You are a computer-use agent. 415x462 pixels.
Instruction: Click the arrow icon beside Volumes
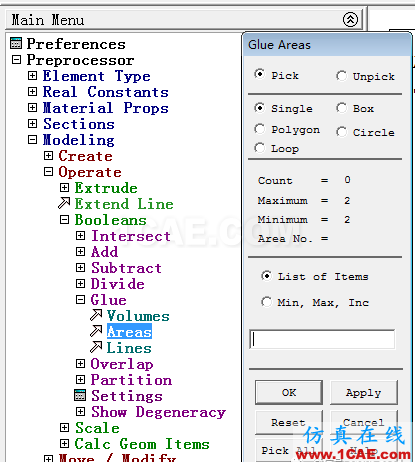click(x=96, y=315)
